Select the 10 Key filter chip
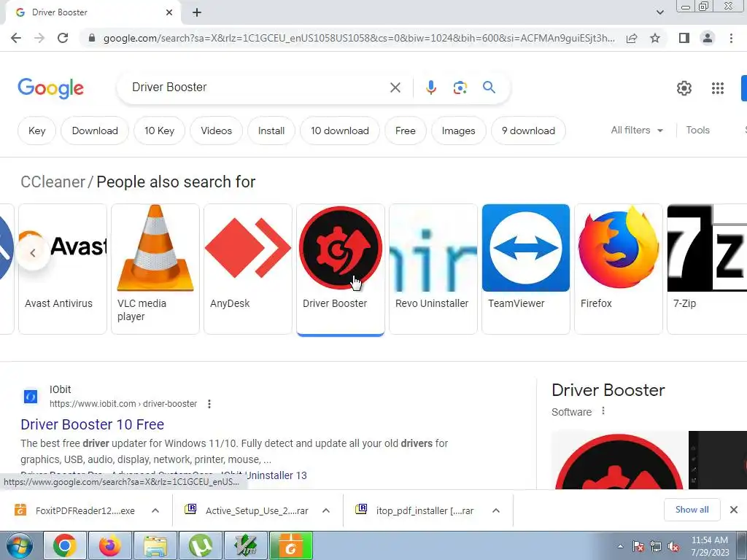The width and height of the screenshot is (747, 560). [x=159, y=131]
